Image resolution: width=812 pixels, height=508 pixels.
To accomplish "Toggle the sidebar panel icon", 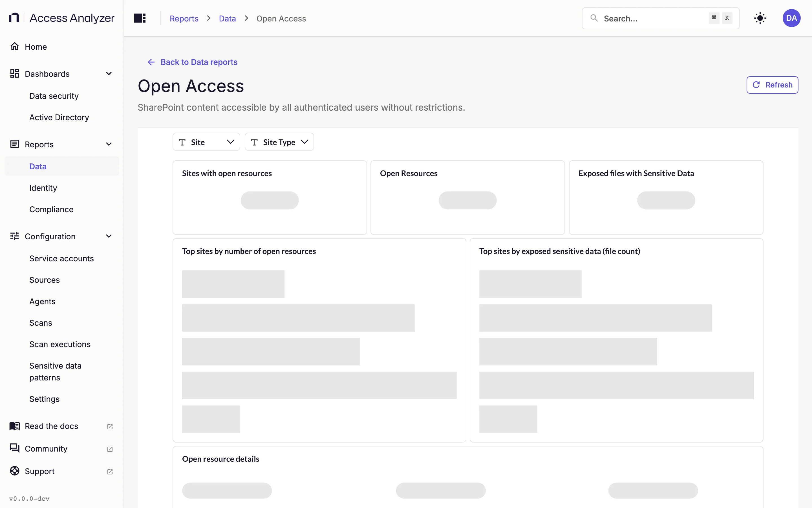I will 140,18.
